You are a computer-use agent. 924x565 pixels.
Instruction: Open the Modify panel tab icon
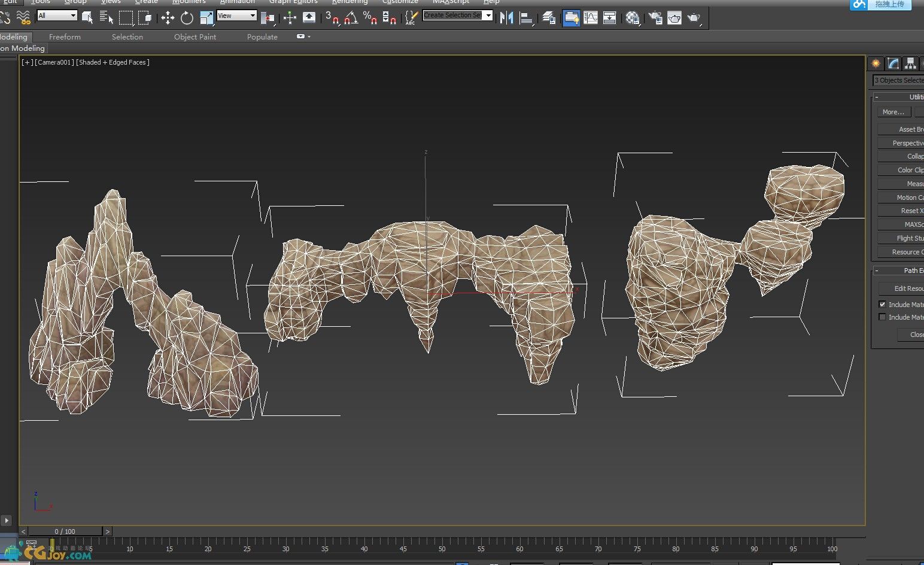click(x=893, y=63)
